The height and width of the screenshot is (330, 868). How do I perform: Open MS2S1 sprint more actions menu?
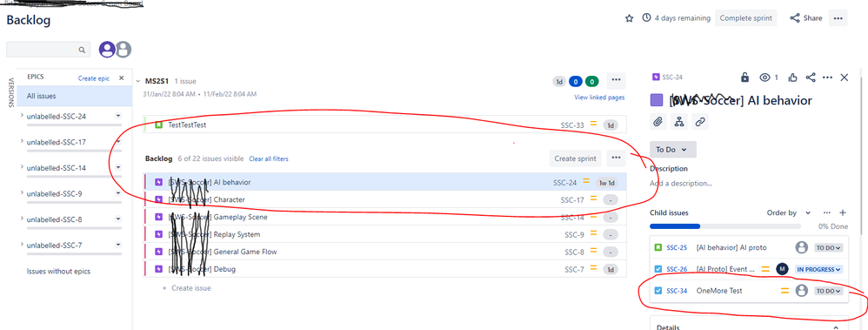point(616,81)
